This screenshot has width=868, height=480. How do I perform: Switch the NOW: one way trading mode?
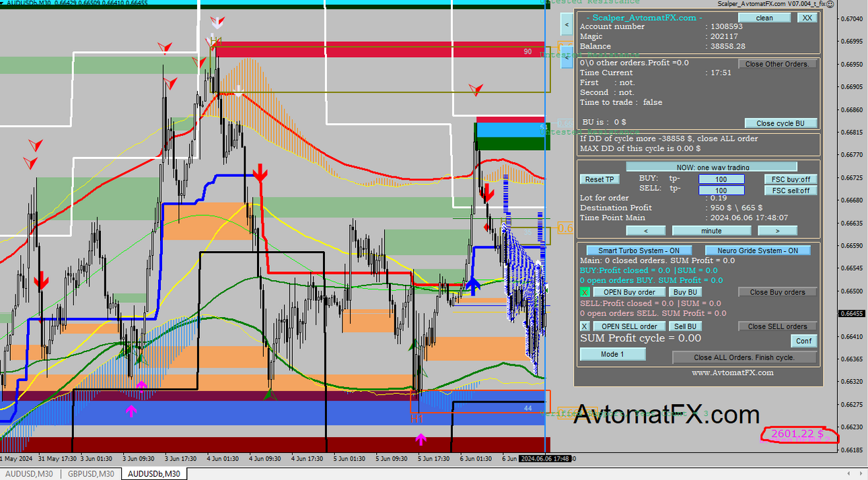712,167
